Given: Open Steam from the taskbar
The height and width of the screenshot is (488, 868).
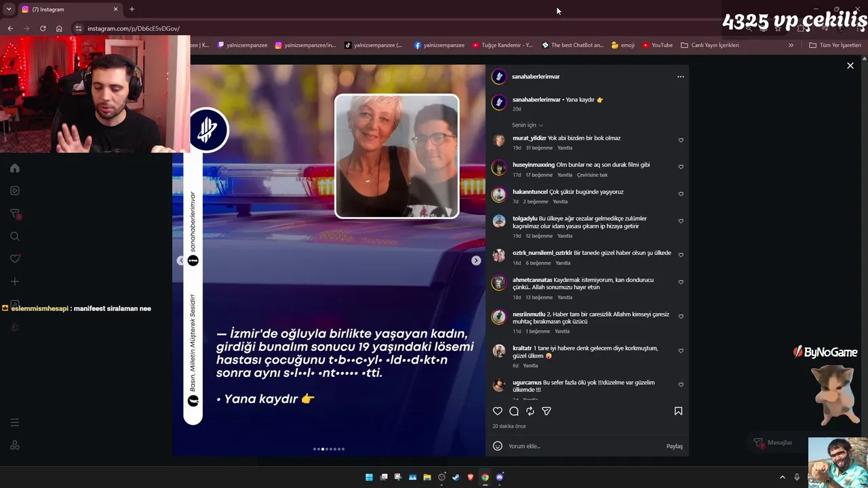Looking at the screenshot, I should tap(456, 477).
